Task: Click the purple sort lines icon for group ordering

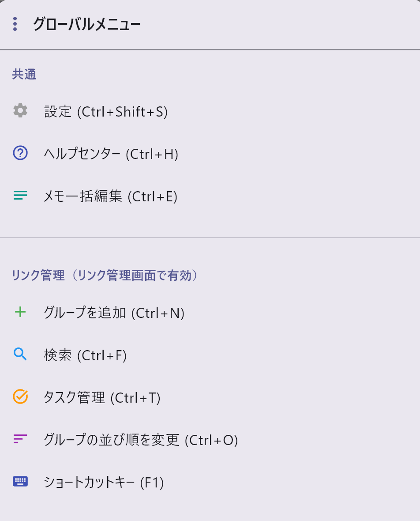Action: pos(19,440)
